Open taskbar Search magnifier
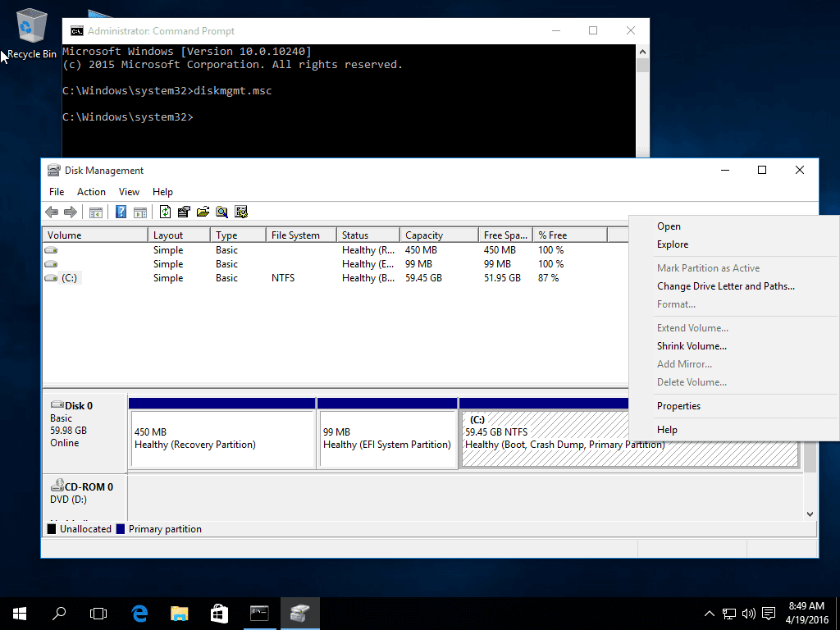This screenshot has width=840, height=630. [59, 614]
